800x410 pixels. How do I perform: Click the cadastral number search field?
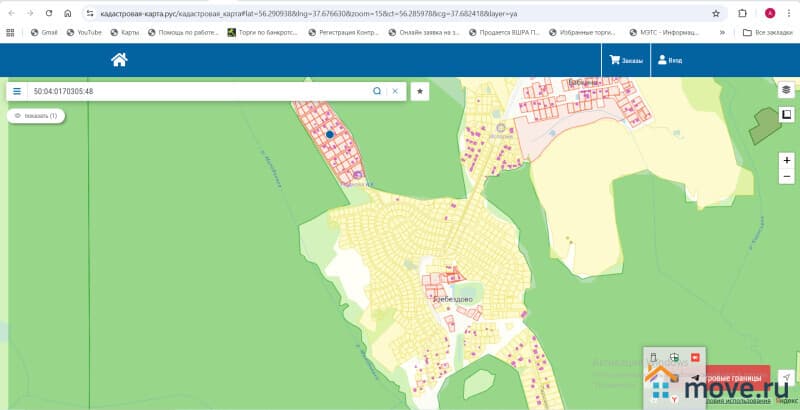tap(200, 91)
